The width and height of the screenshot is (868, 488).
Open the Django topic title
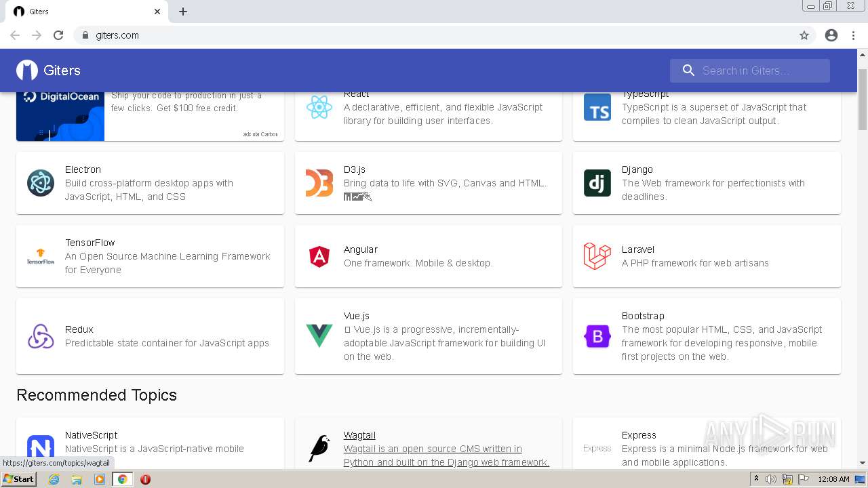637,169
